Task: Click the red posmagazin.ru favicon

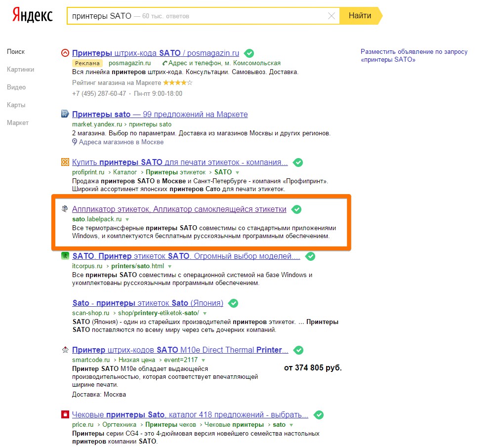Action: [x=65, y=53]
